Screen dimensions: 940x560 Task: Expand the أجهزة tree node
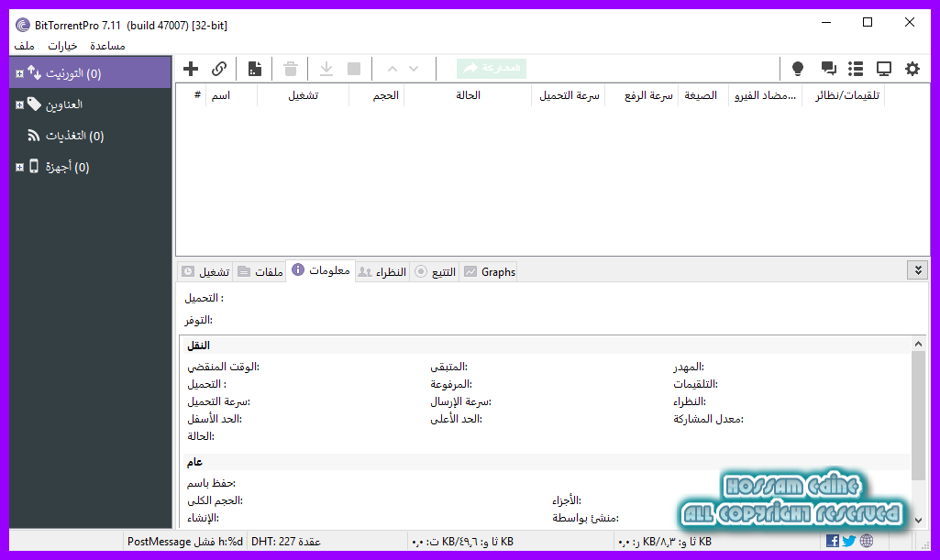pyautogui.click(x=20, y=167)
